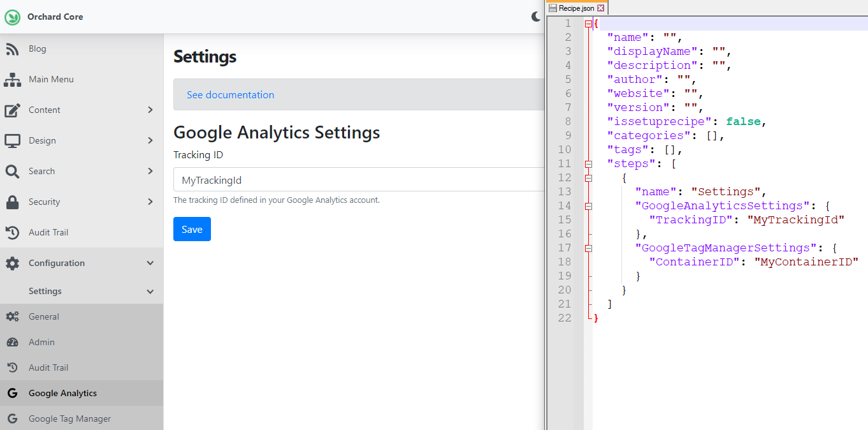
Task: Open the Blog menu item
Action: click(82, 49)
